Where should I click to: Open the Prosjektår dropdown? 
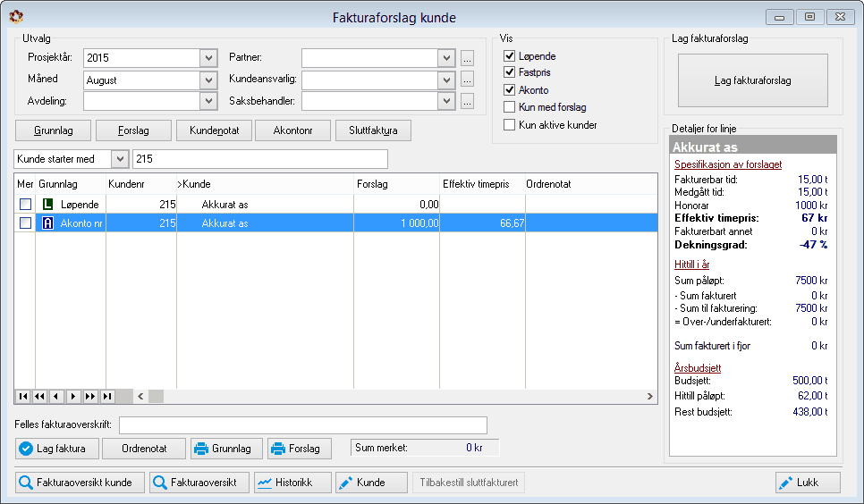click(x=208, y=58)
